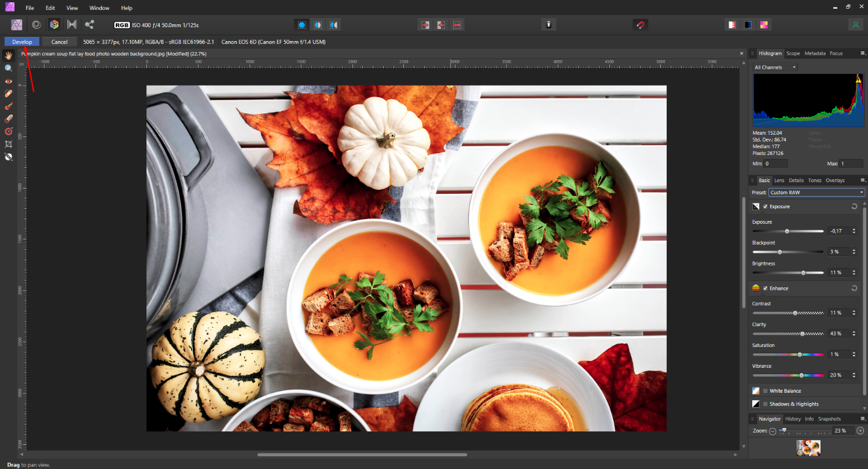Viewport: 868px width, 469px height.
Task: Uncheck the Exposure checkbox
Action: click(x=766, y=206)
